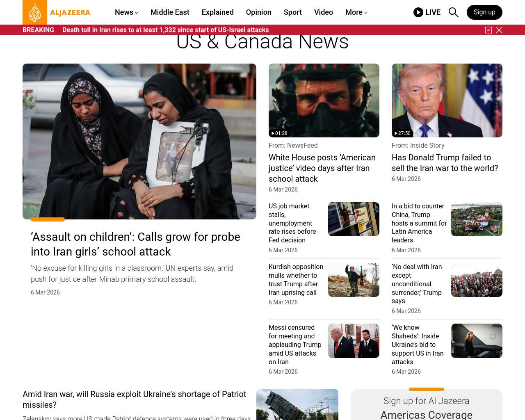Click the LIVE play icon
The height and width of the screenshot is (420, 525).
click(418, 12)
